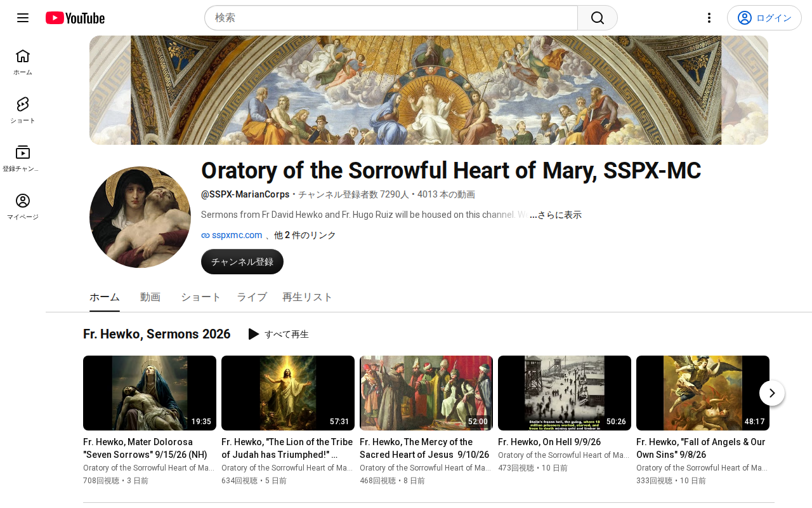Open the three-dot settings menu
The width and height of the screenshot is (812, 508).
[x=709, y=18]
